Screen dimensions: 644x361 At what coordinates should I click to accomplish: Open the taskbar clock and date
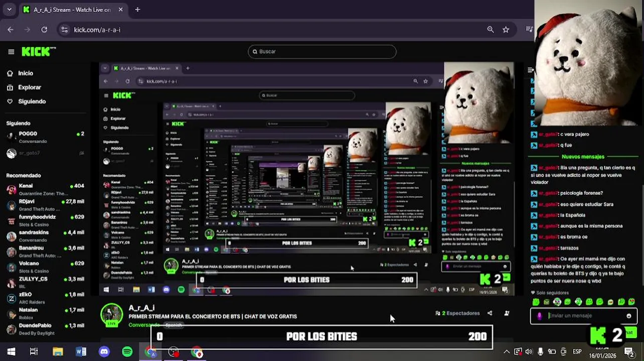coord(603,352)
